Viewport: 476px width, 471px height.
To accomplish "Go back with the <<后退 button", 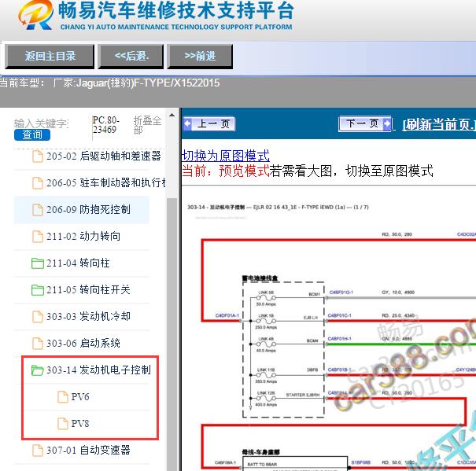I will click(x=131, y=57).
